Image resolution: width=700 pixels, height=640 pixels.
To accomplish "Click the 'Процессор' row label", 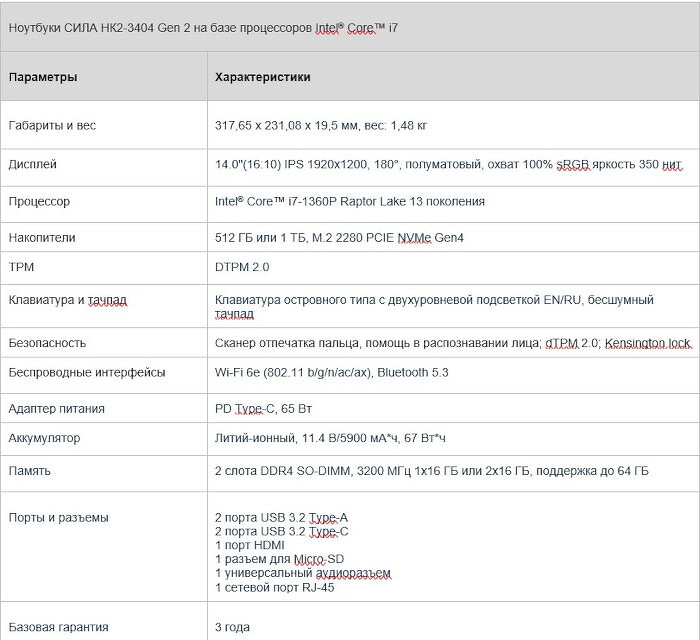I will click(x=39, y=201).
